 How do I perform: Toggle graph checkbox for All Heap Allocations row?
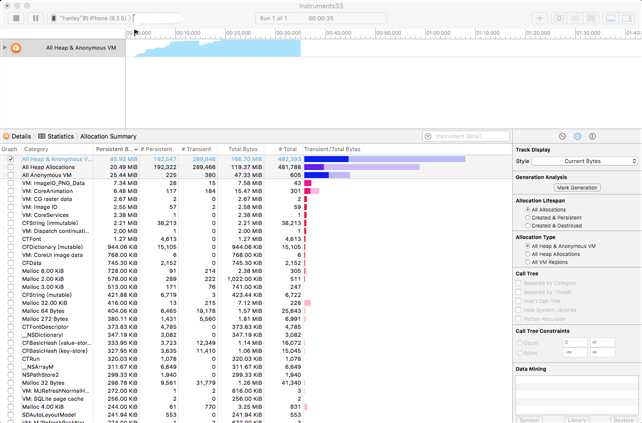[x=11, y=167]
